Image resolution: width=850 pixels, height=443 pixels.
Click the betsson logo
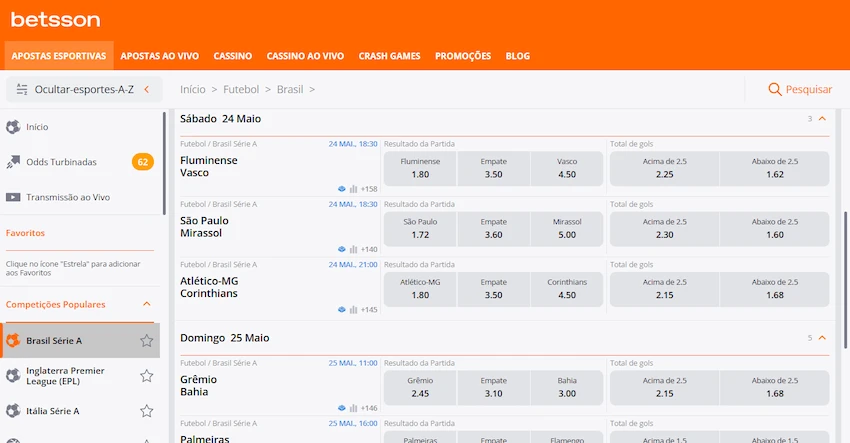55,20
